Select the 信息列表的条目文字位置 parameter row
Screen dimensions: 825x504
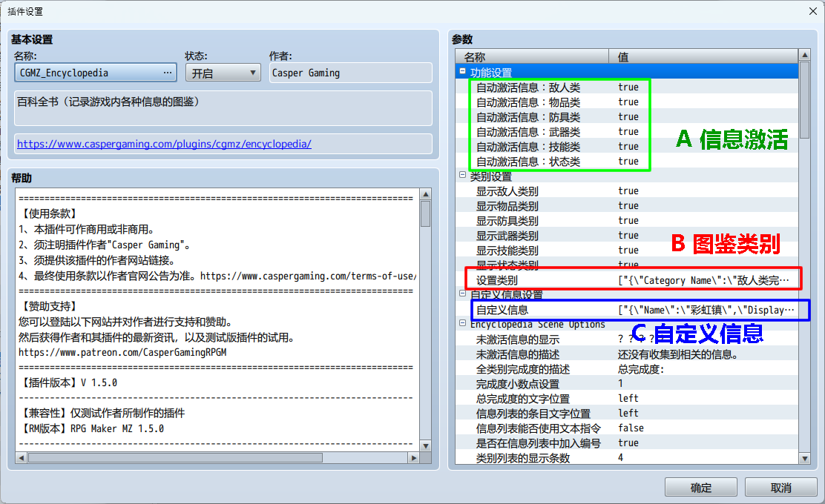[x=627, y=413]
